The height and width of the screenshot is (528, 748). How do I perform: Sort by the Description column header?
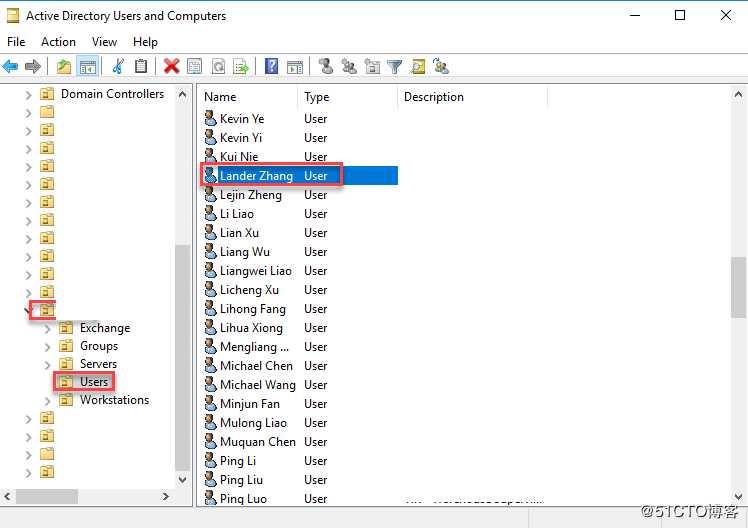coord(472,97)
